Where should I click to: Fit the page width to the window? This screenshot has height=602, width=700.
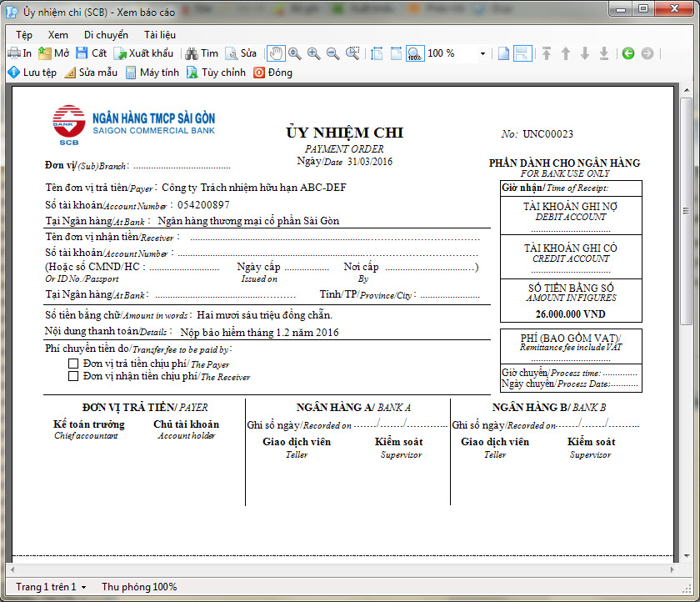click(x=396, y=53)
